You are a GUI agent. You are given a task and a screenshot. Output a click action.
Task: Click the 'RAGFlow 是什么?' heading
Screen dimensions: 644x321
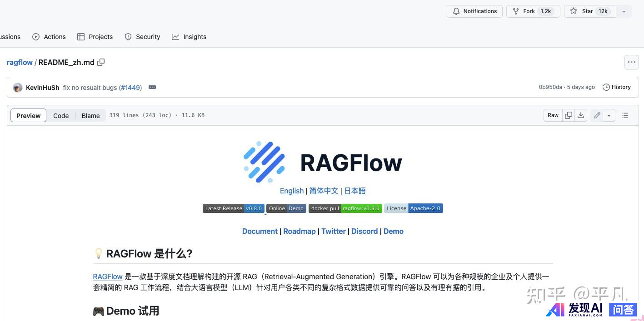143,253
